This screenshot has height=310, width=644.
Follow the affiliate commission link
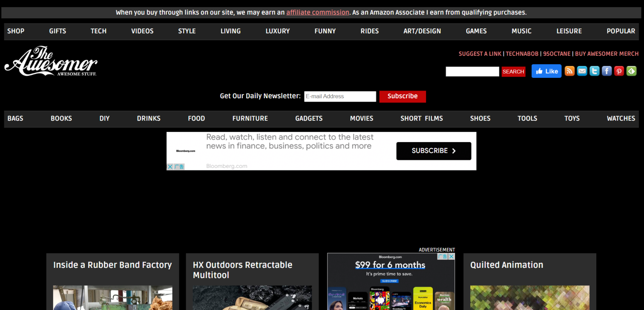click(x=318, y=12)
